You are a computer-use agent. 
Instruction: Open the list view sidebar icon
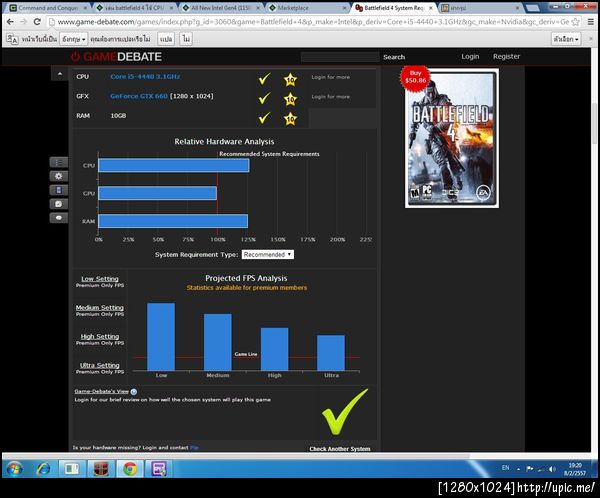59,162
